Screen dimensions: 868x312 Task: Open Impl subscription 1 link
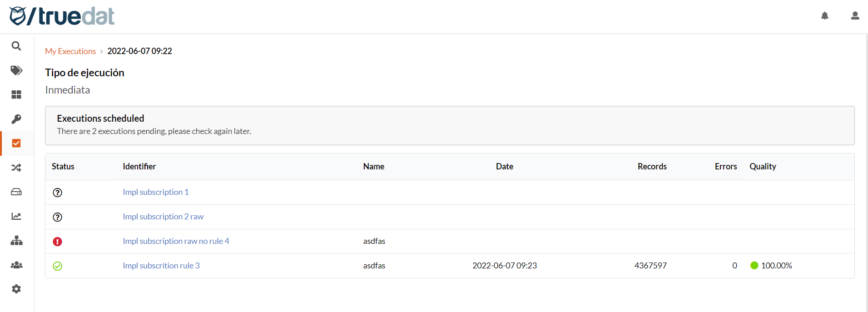click(x=155, y=192)
